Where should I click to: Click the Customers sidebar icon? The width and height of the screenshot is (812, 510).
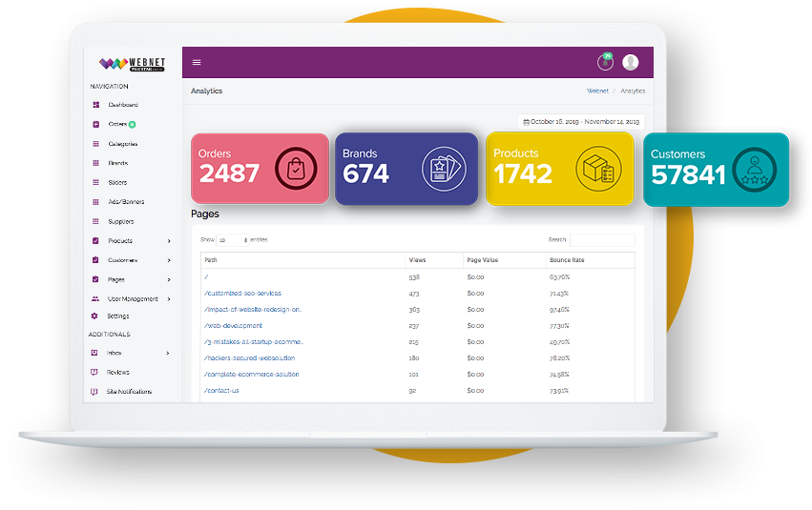point(95,260)
